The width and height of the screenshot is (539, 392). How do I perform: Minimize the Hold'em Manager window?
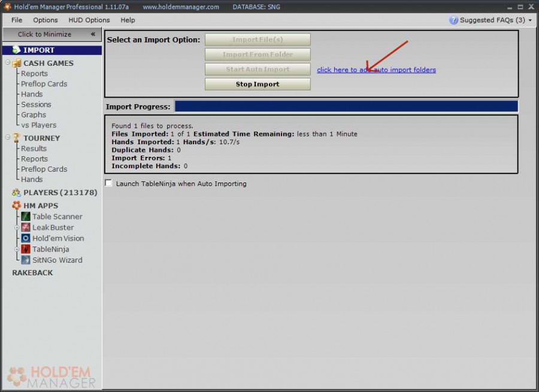coord(510,7)
